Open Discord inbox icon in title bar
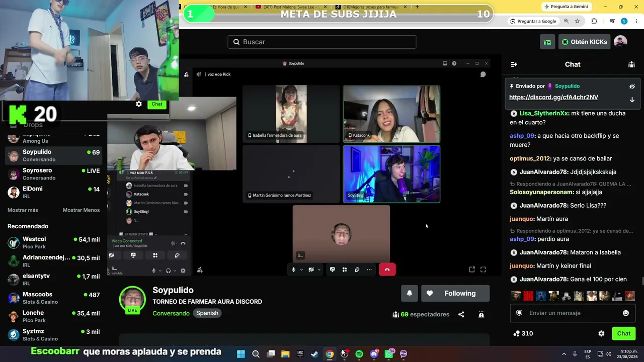 point(445,63)
